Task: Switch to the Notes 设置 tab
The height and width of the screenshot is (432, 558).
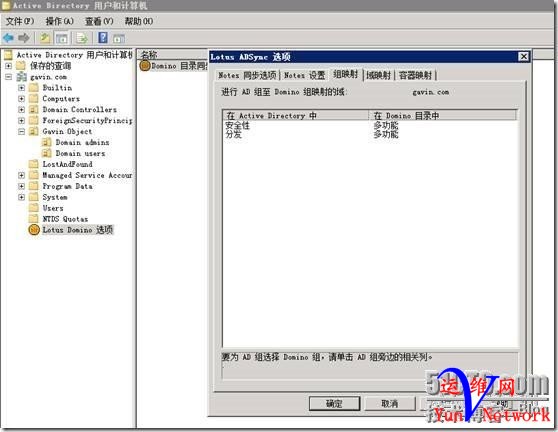Action: tap(305, 75)
